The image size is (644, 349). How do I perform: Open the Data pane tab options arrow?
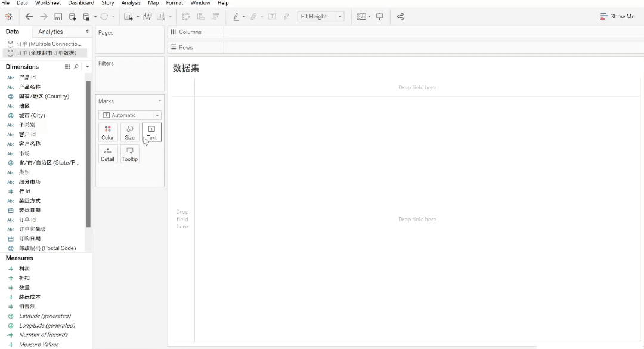pos(87,32)
